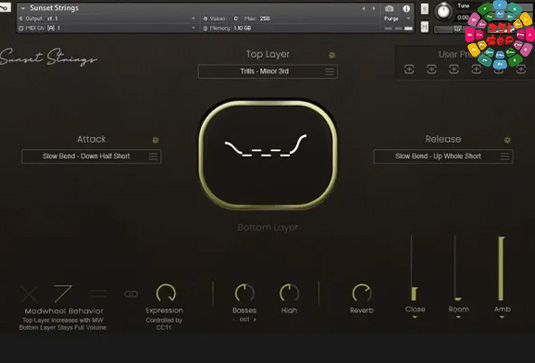Click the Sunset Strings script logo
Screen dimensions: 535x363
tap(48, 57)
